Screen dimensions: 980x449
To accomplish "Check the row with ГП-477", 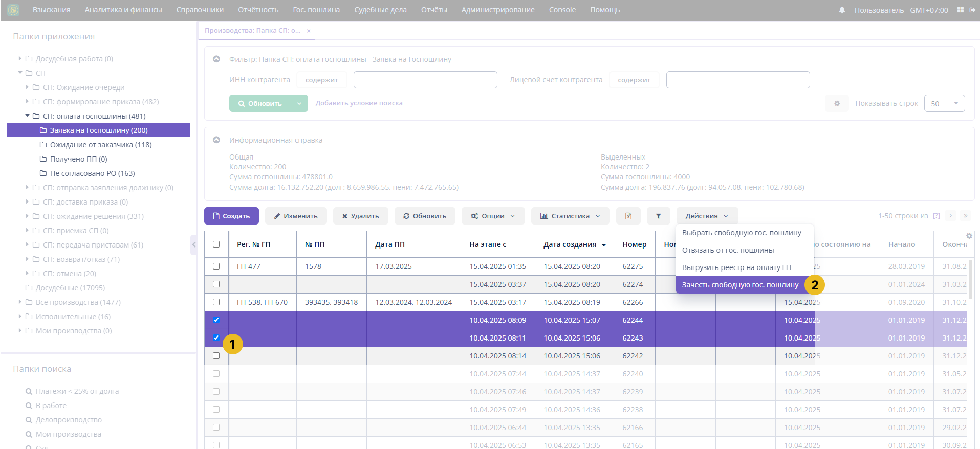I will (216, 266).
